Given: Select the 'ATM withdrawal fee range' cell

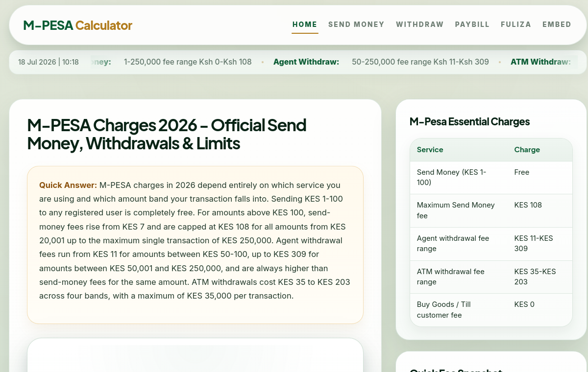Looking at the screenshot, I should [x=459, y=277].
